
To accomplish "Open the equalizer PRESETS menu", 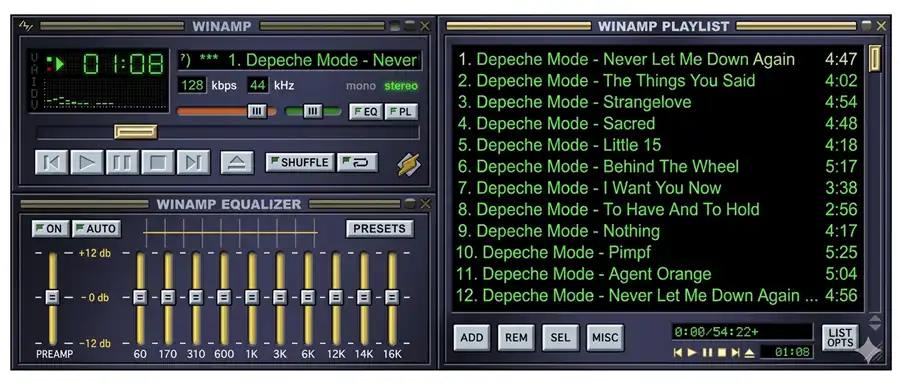I will pyautogui.click(x=379, y=228).
